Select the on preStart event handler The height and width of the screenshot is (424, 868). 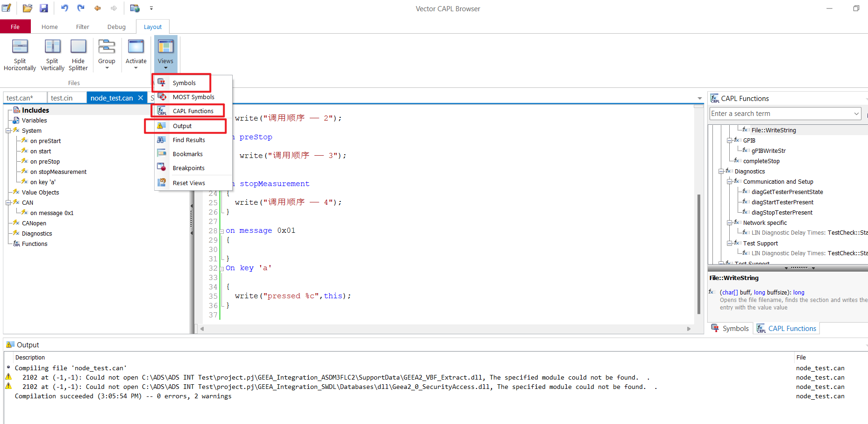pos(45,141)
